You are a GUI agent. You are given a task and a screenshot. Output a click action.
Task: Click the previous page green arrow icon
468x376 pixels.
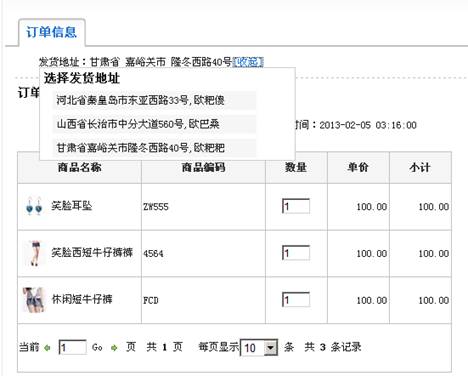click(x=47, y=348)
